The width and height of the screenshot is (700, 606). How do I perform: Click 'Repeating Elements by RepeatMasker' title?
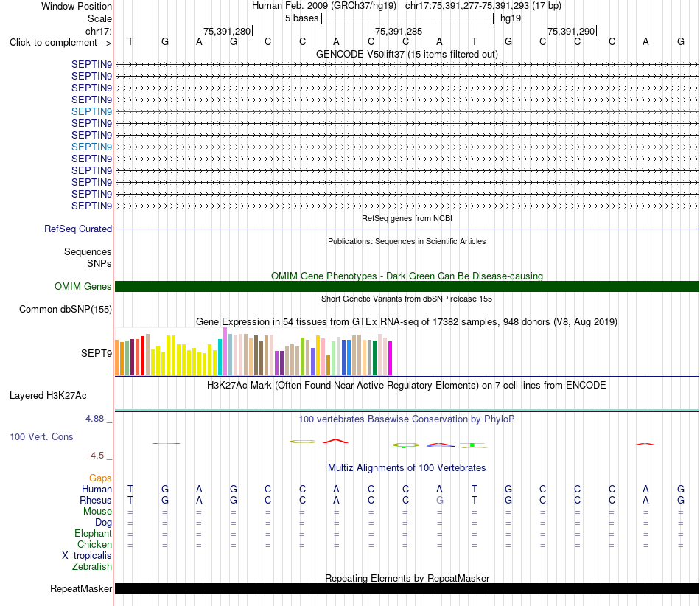[x=407, y=578]
